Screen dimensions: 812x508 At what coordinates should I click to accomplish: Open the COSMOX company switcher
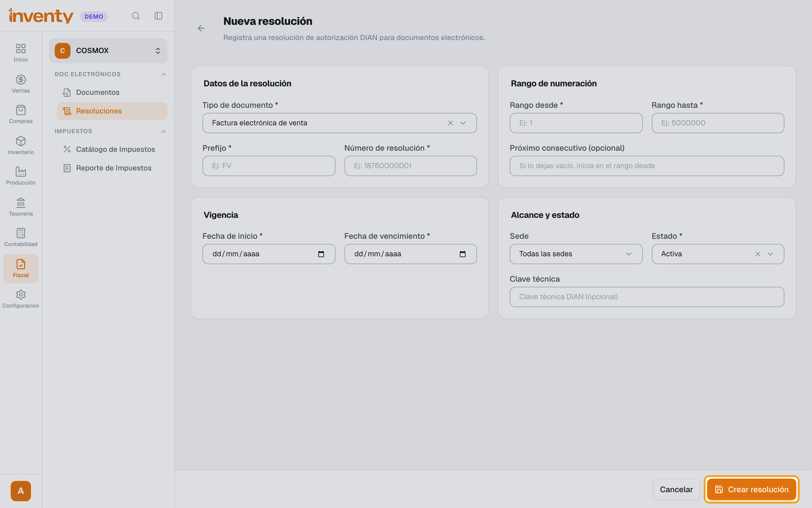[x=108, y=51]
